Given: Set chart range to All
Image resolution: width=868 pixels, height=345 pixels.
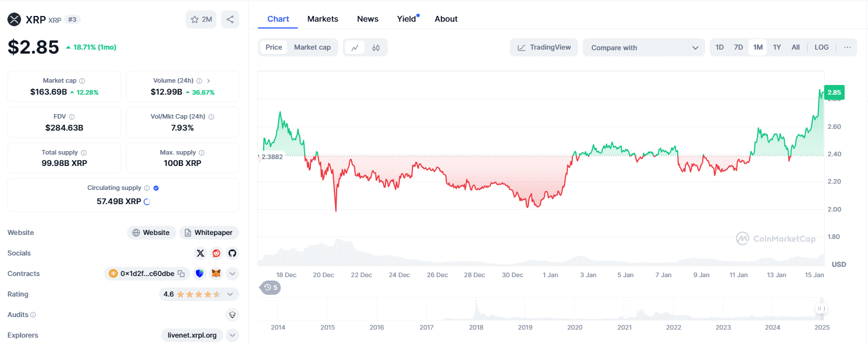Looking at the screenshot, I should (796, 47).
